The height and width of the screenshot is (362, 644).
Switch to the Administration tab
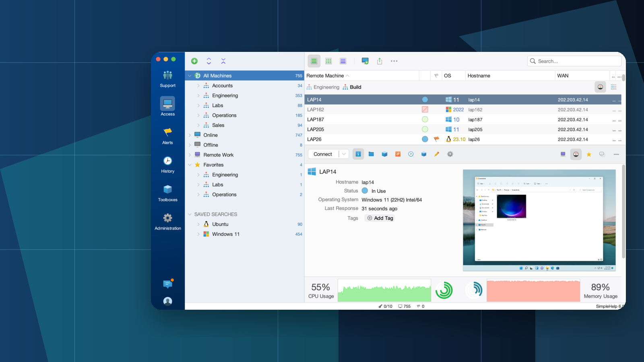click(x=167, y=222)
